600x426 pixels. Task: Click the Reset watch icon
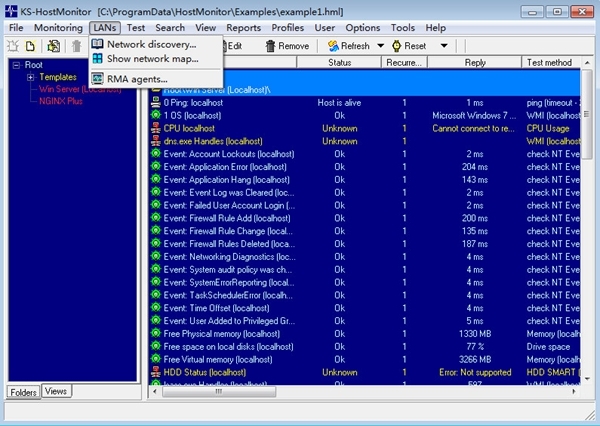tap(396, 46)
